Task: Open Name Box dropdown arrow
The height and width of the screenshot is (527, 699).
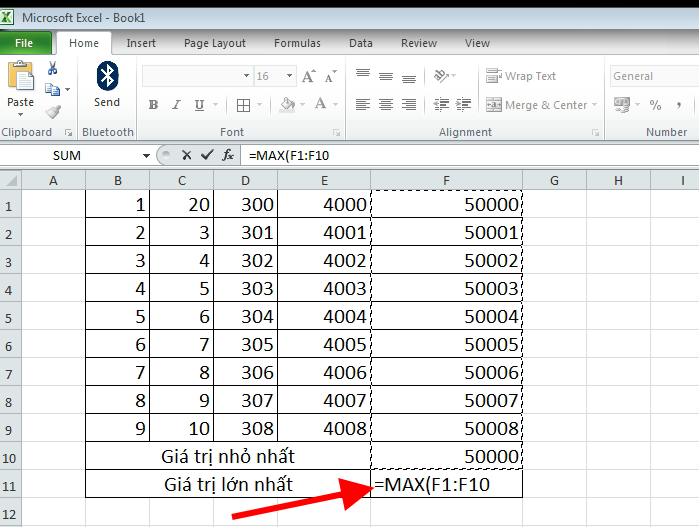Action: coord(146,156)
